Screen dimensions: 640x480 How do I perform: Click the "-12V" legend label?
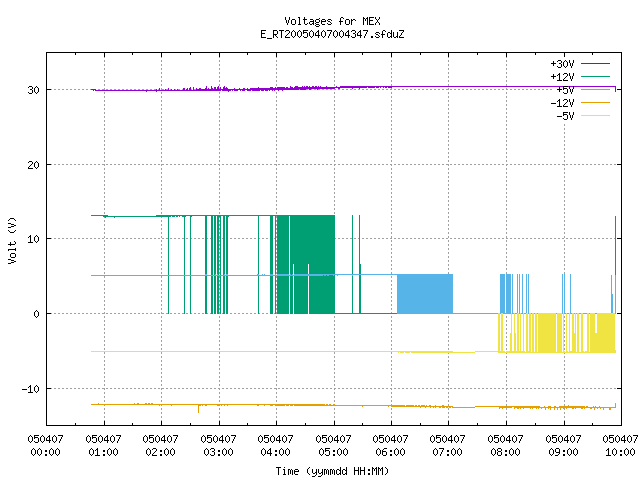tap(562, 103)
